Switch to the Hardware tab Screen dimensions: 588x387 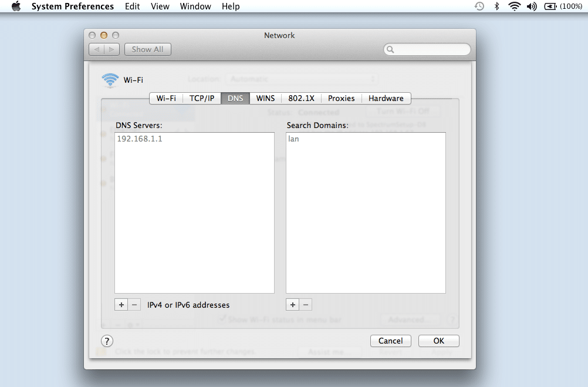tap(386, 98)
